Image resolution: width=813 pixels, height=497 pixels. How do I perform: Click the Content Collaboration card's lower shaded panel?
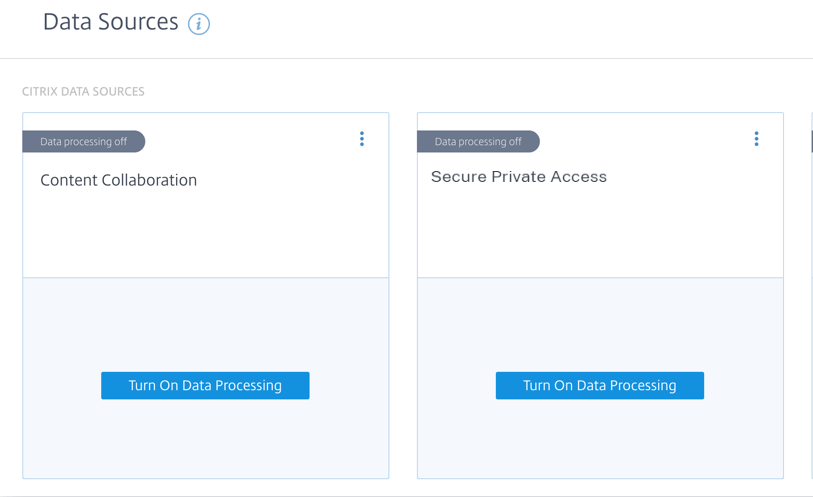click(x=205, y=440)
